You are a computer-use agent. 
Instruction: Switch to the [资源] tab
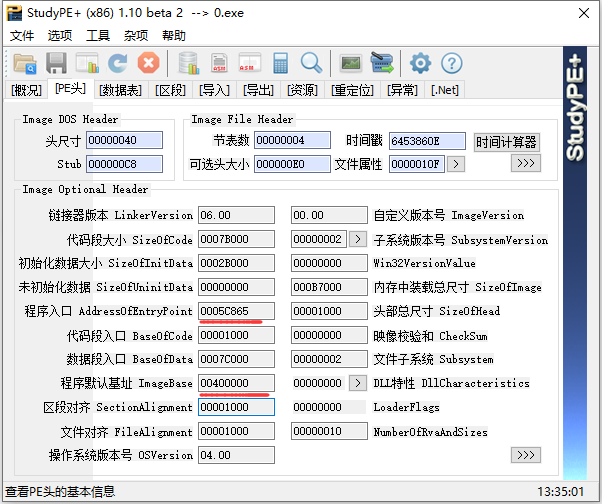pyautogui.click(x=302, y=90)
